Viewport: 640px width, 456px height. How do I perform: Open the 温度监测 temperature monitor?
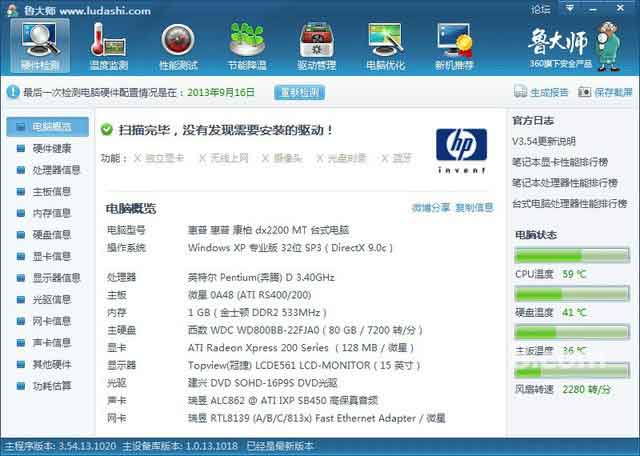click(108, 45)
